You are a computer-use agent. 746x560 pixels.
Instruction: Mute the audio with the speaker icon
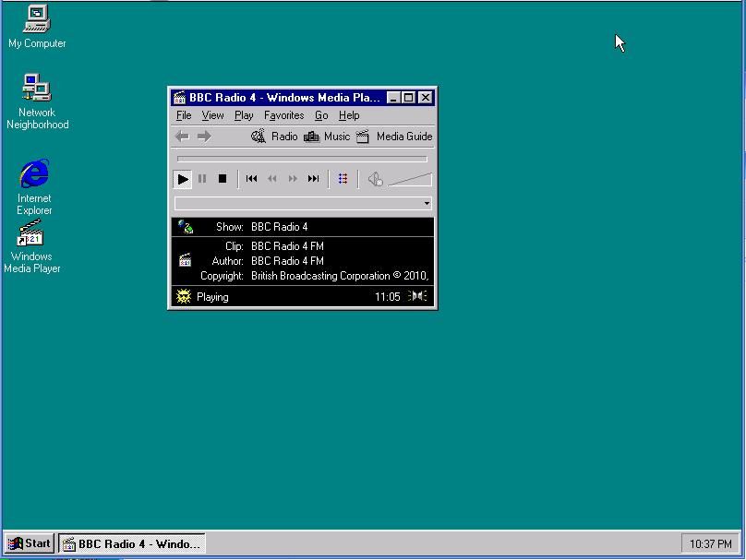pyautogui.click(x=375, y=178)
